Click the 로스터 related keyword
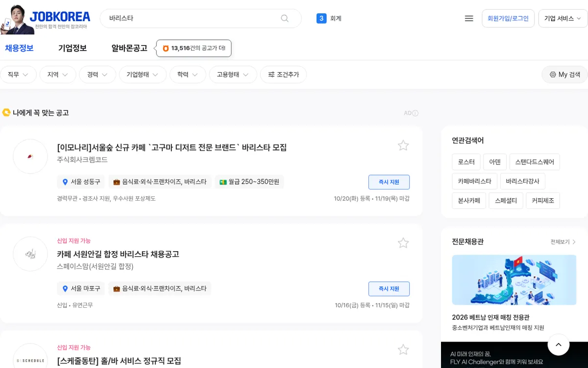This screenshot has height=368, width=588. [466, 162]
